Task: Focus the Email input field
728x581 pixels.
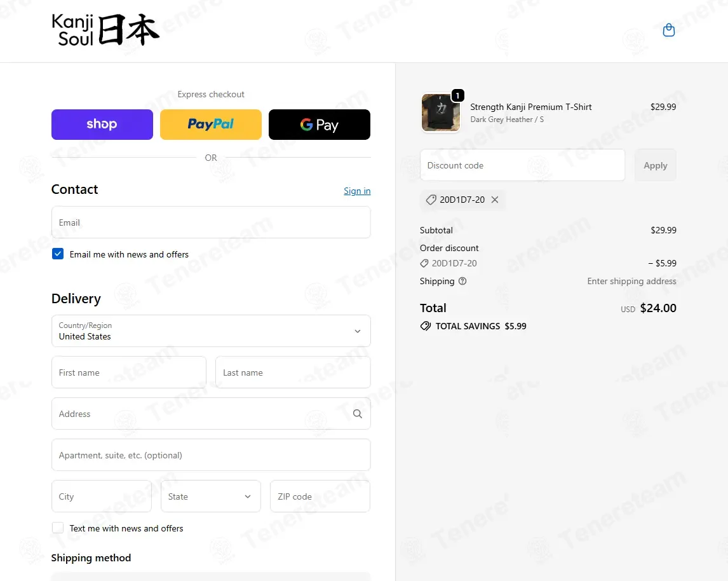Action: coord(211,222)
